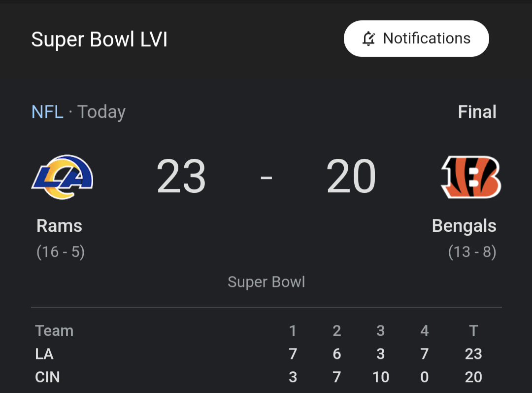Click the Rams score of 23
The width and height of the screenshot is (532, 393).
click(x=181, y=176)
